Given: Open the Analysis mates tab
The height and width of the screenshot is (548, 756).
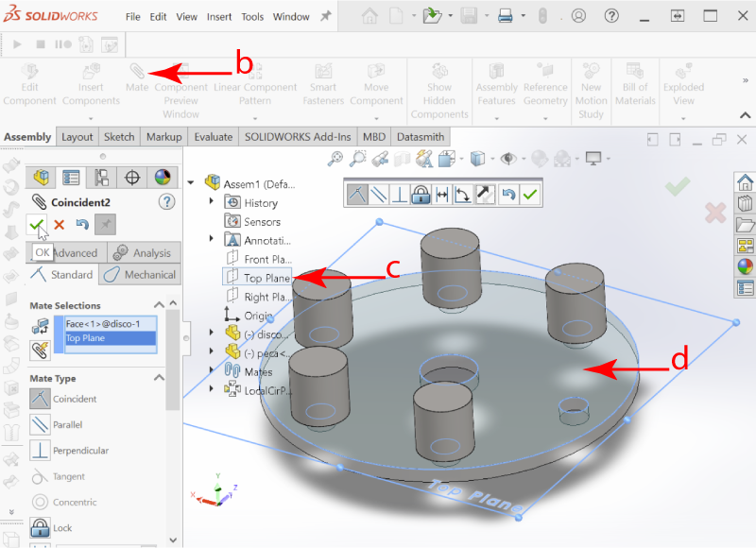Looking at the screenshot, I should (145, 252).
